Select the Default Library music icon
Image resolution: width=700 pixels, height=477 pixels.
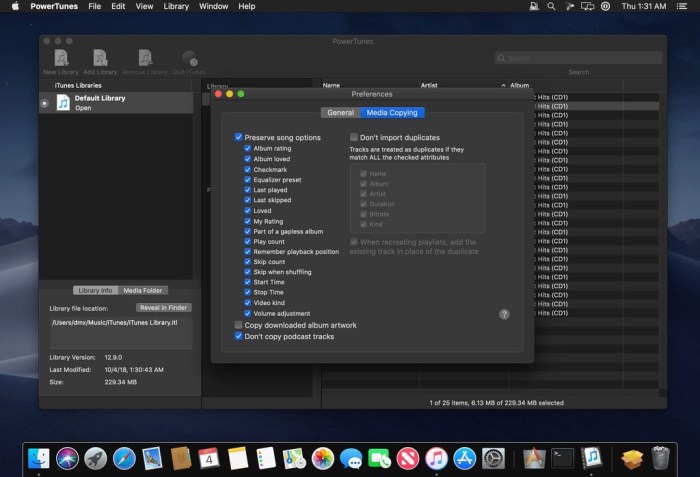62,102
